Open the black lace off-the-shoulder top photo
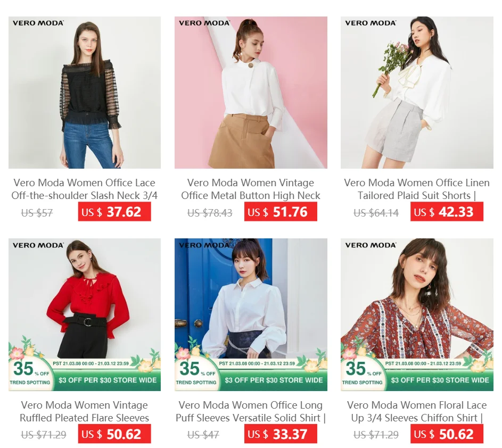The height and width of the screenshot is (448, 502). tap(85, 93)
